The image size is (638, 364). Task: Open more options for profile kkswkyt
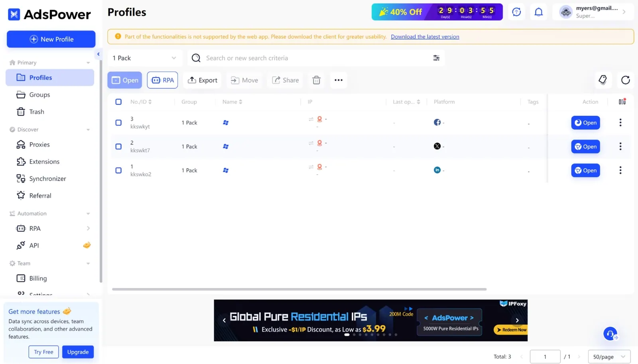[620, 122]
